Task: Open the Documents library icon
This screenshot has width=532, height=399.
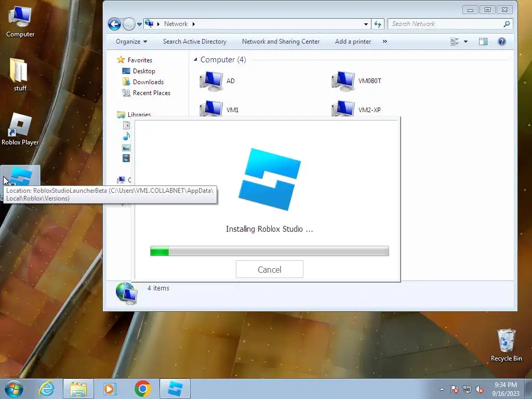Action: [x=126, y=125]
